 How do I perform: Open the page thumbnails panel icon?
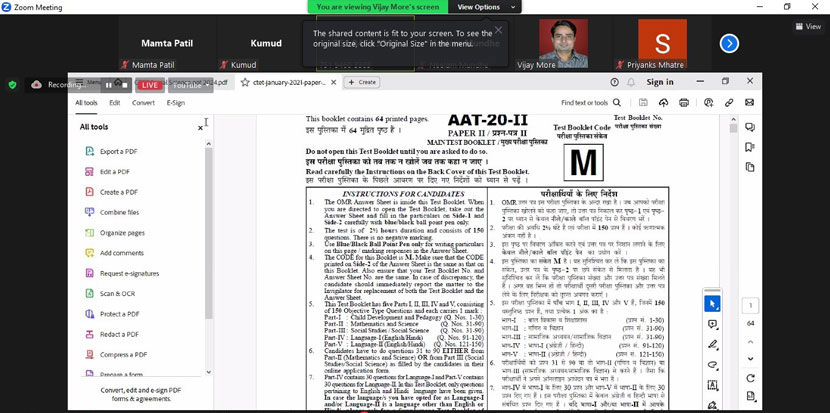[x=750, y=167]
